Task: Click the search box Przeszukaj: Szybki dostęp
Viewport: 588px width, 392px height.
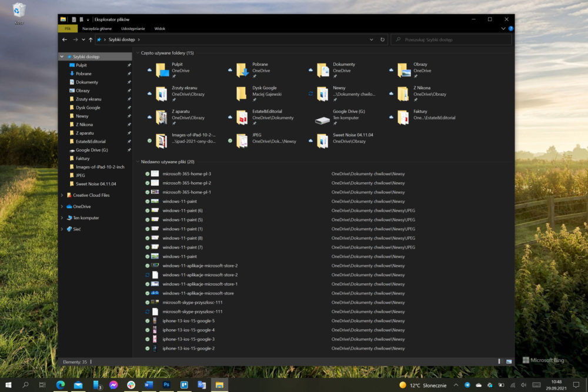Action: (451, 39)
